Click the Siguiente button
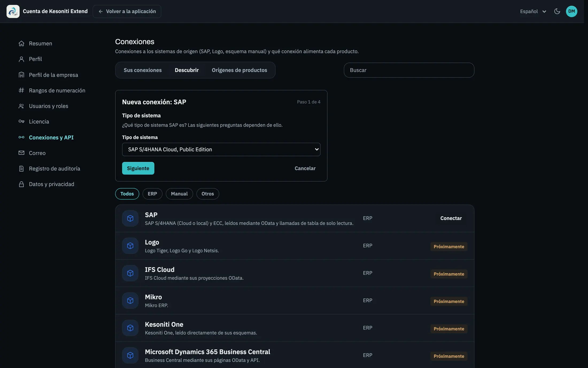588x368 pixels. [x=138, y=168]
